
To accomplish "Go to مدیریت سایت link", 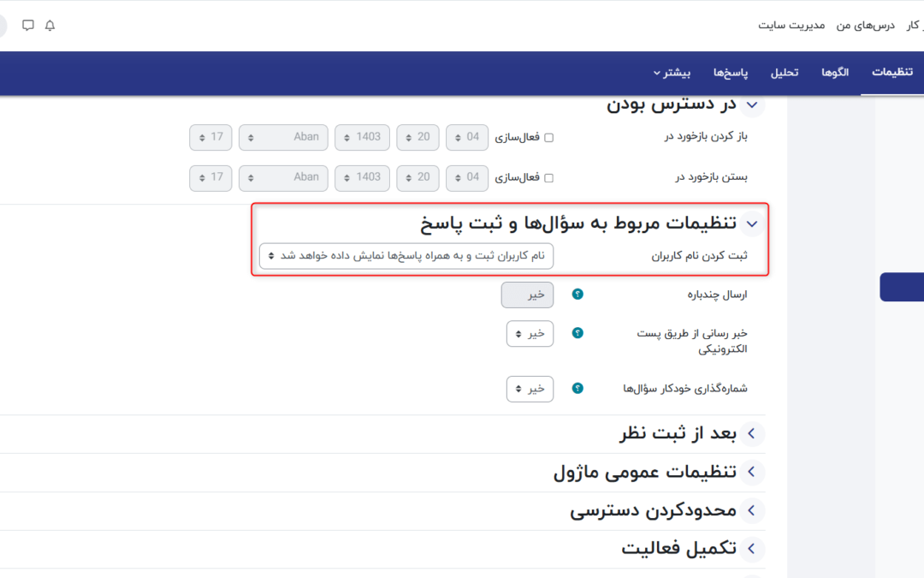I will 791,26.
